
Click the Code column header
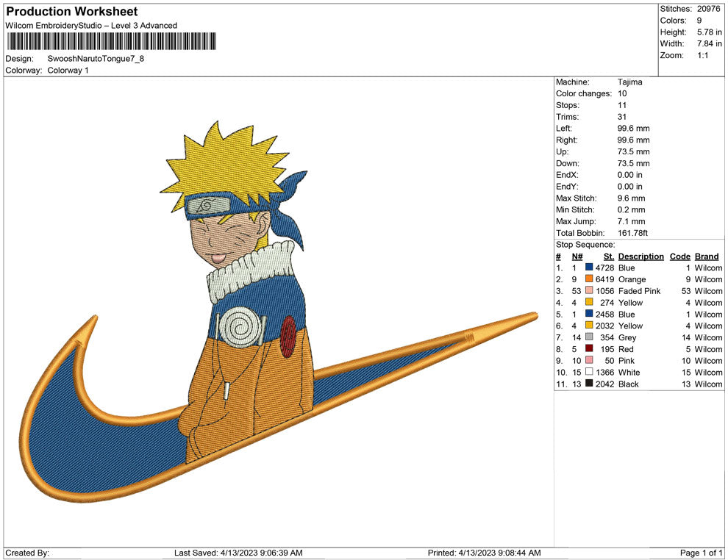coord(679,256)
